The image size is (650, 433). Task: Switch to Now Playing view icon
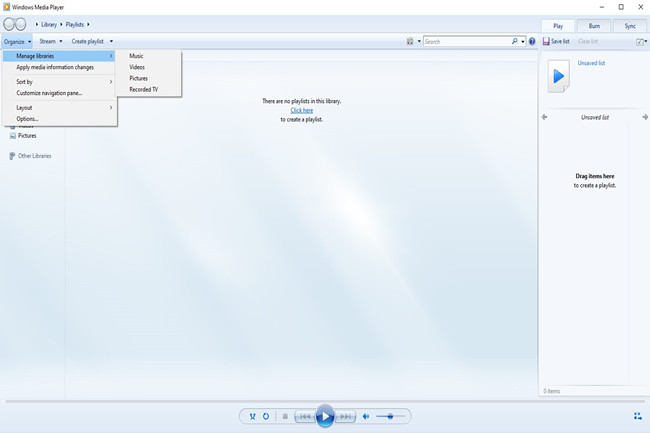coord(637,416)
